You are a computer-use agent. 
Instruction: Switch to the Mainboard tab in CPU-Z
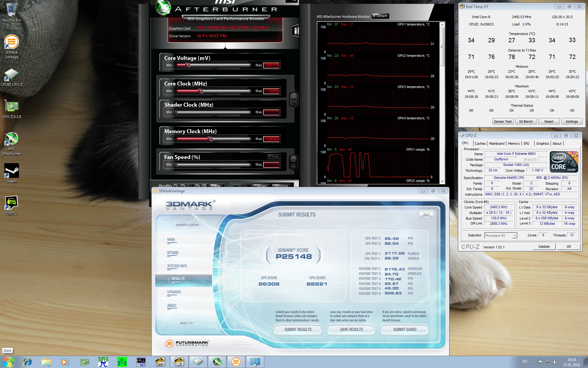pos(496,144)
